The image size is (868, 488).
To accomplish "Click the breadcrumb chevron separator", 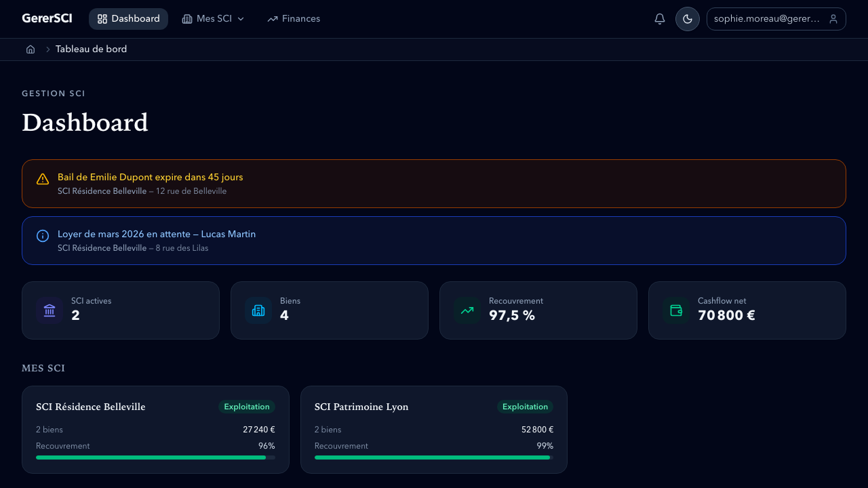I will pyautogui.click(x=48, y=49).
